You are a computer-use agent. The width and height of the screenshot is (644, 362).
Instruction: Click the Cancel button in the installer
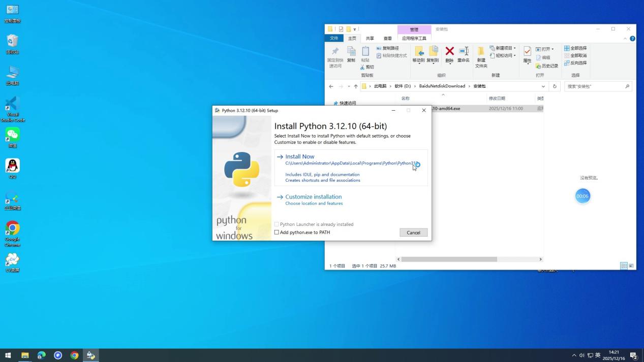413,232
